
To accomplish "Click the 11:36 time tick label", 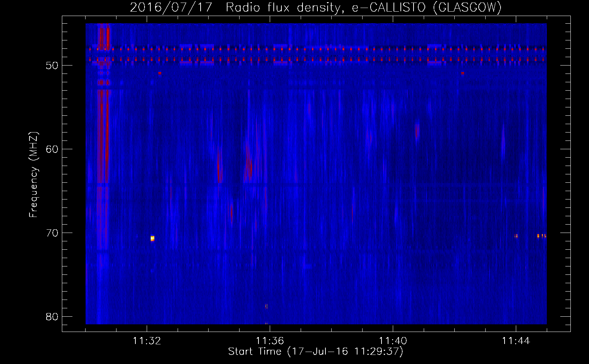I will pyautogui.click(x=270, y=341).
